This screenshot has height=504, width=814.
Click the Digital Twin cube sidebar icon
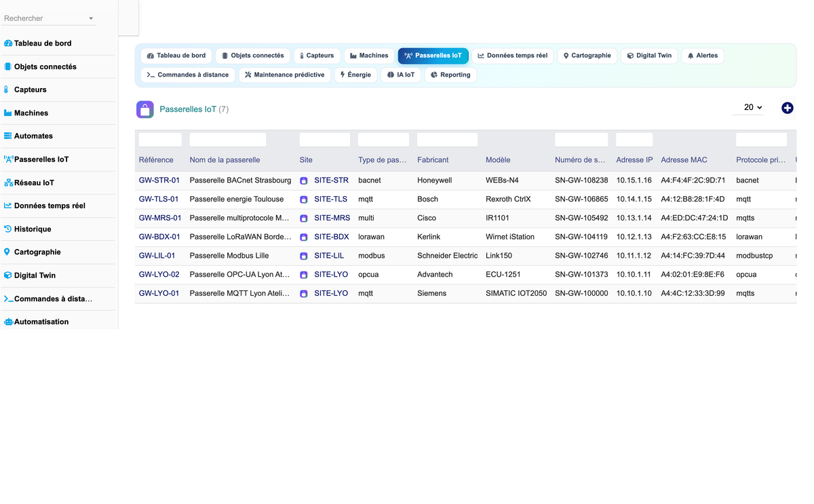[8, 275]
